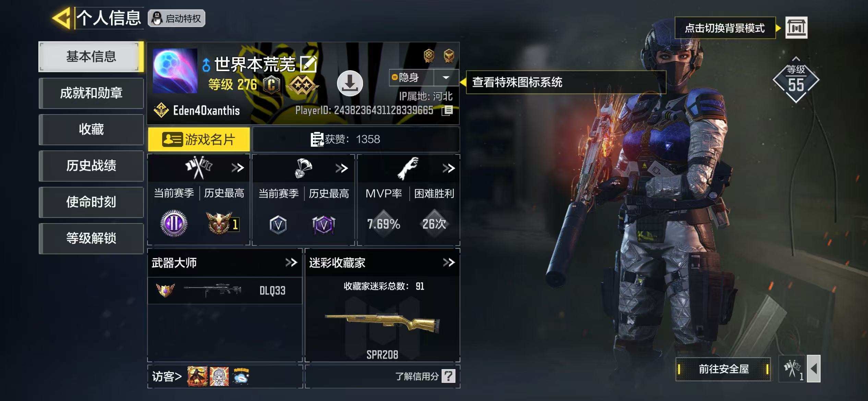Edit the nickname with the pencil icon
868x401 pixels.
click(309, 64)
